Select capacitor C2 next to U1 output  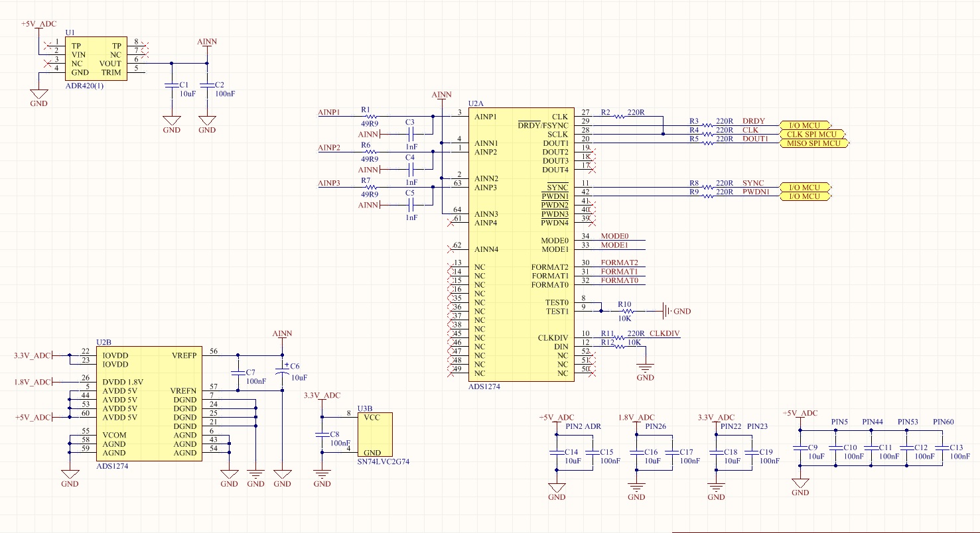pyautogui.click(x=207, y=85)
